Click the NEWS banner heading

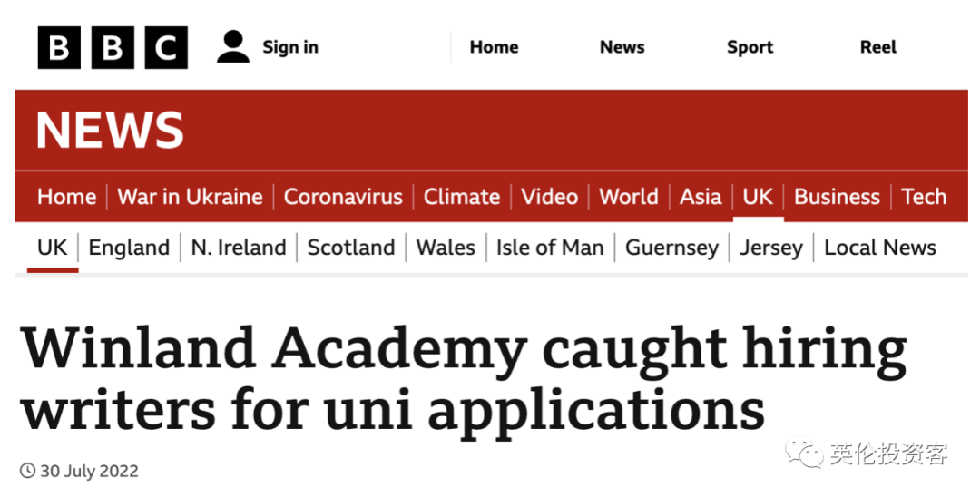[110, 131]
